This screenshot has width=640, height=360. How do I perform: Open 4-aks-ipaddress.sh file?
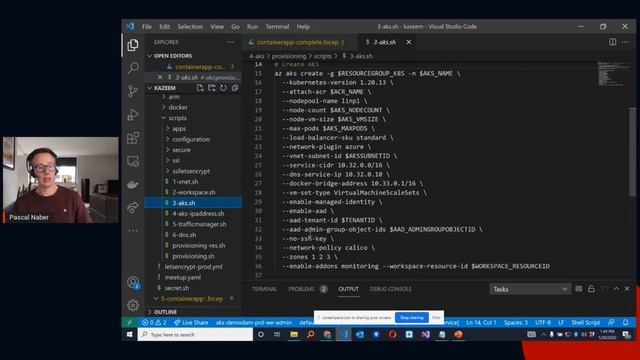(x=198, y=213)
